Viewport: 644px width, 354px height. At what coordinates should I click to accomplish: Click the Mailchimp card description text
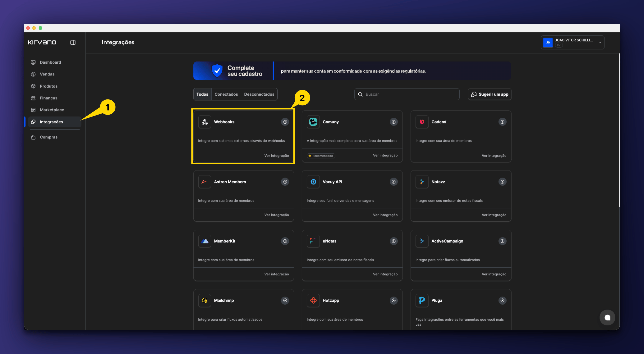230,320
